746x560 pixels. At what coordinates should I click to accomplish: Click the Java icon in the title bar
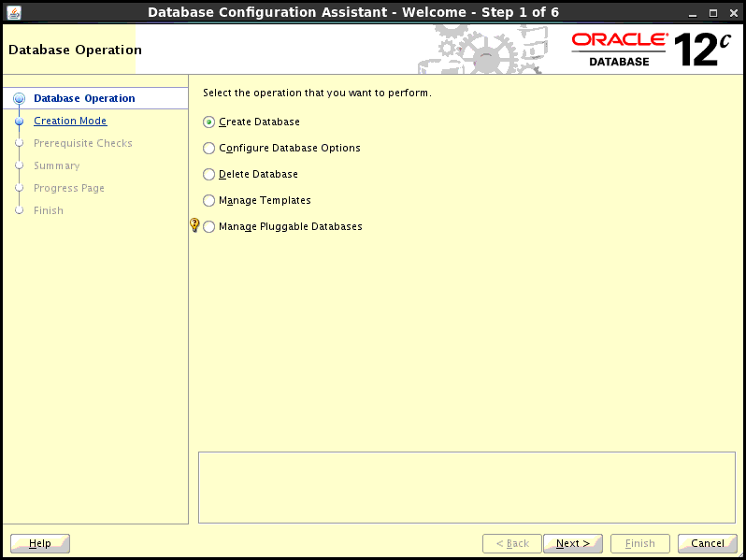click(x=14, y=12)
